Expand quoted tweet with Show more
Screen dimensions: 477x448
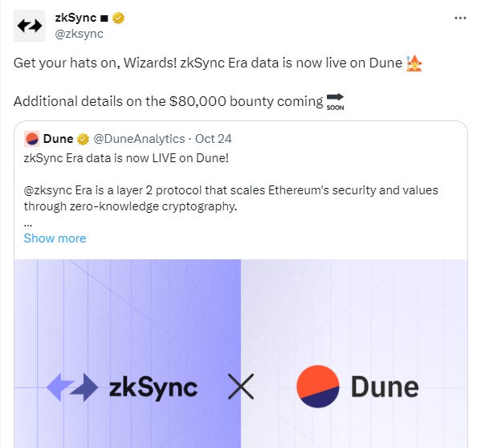click(x=55, y=238)
